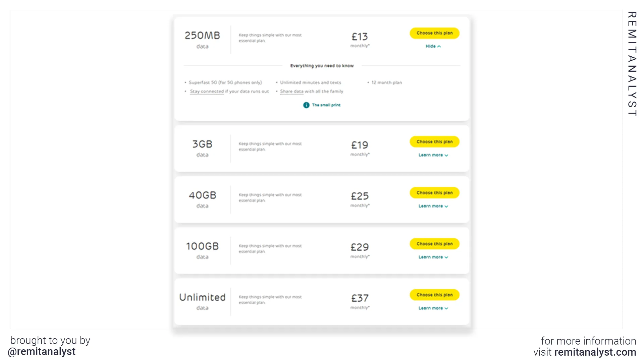Open the Stay connected link
The height and width of the screenshot is (362, 644).
pos(207,91)
